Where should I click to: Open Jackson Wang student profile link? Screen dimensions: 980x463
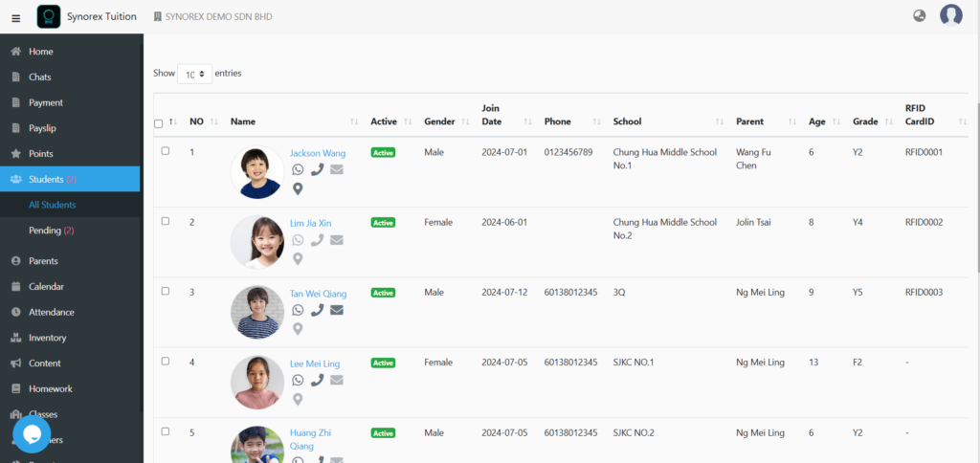[x=318, y=153]
